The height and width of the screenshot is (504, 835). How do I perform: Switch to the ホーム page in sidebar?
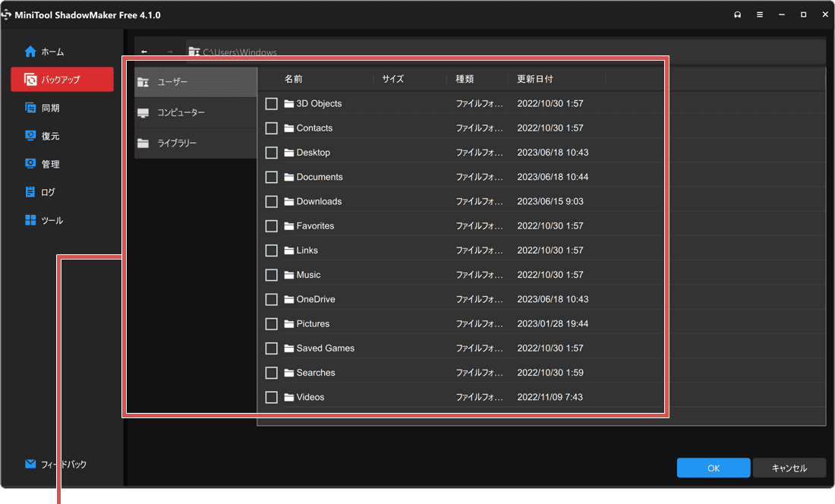point(30,51)
